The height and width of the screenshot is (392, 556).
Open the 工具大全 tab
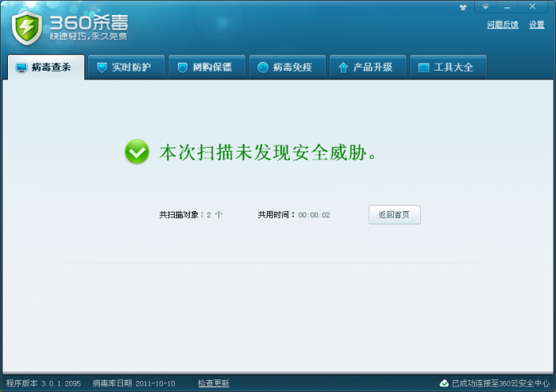tap(448, 67)
